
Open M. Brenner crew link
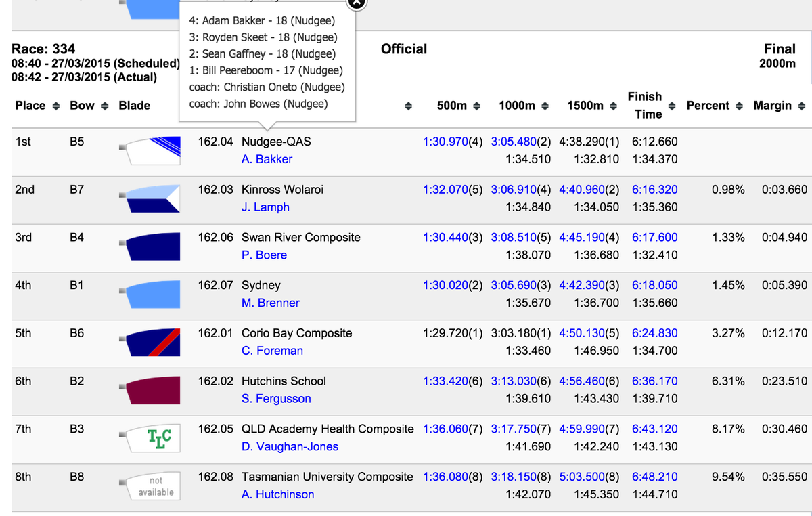(x=271, y=303)
